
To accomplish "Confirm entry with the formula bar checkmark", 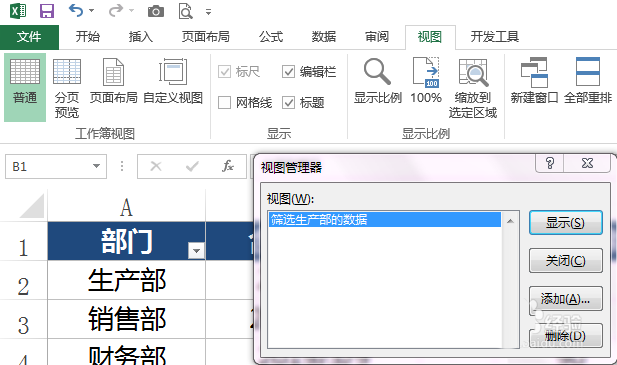I will pos(192,167).
